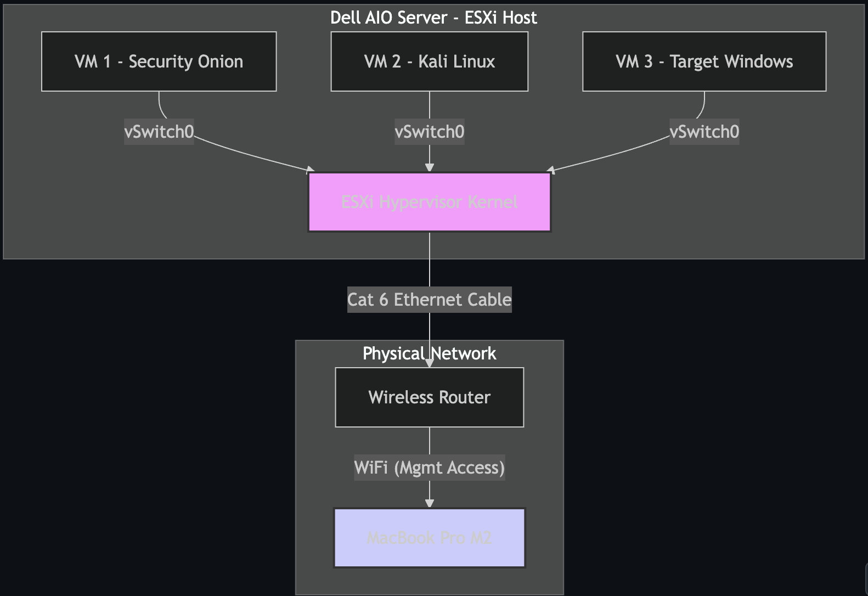The height and width of the screenshot is (596, 868).
Task: Click arrowhead entering ESXi Kernel from Kali Linux
Action: [429, 167]
